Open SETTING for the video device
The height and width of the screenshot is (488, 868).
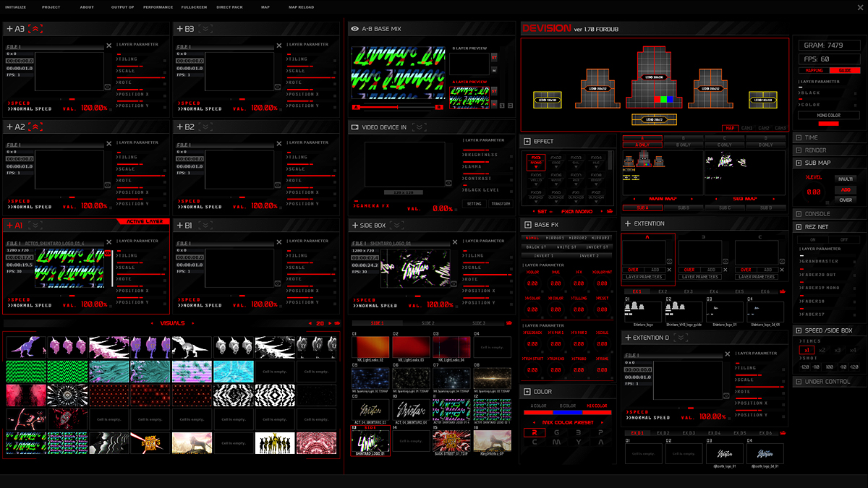[475, 204]
